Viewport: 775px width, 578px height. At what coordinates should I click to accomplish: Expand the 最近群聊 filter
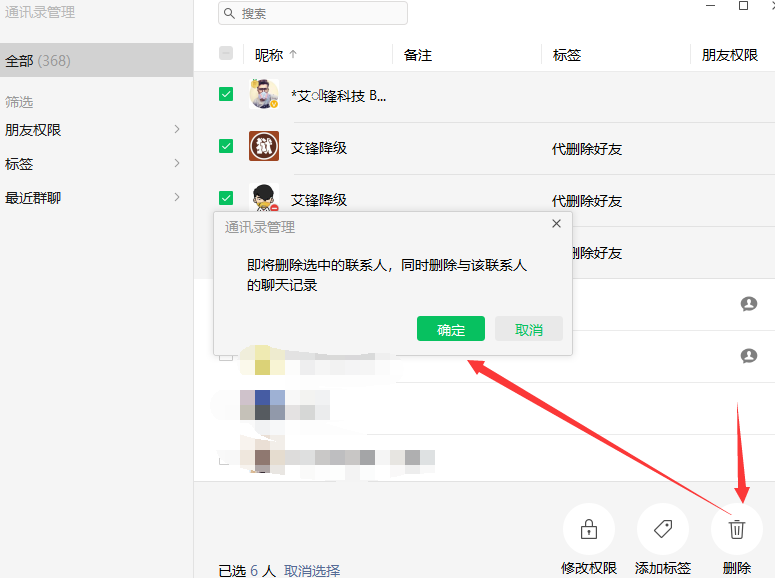click(x=177, y=198)
